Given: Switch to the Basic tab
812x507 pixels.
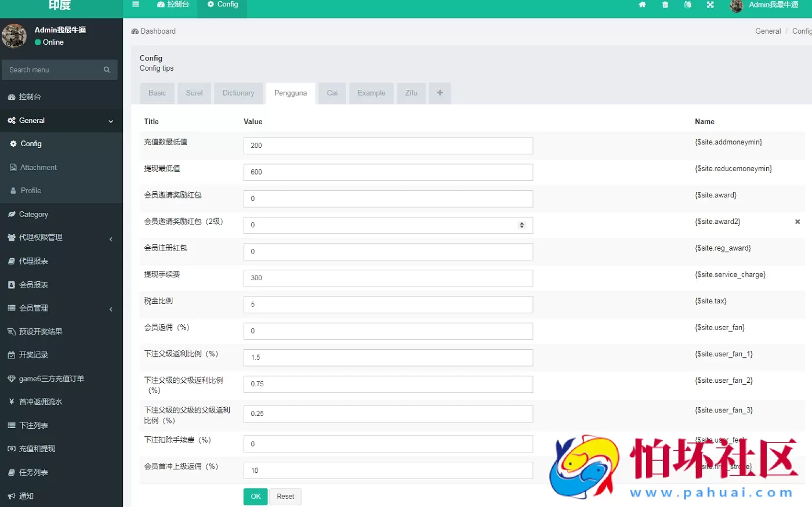Looking at the screenshot, I should click(x=157, y=93).
